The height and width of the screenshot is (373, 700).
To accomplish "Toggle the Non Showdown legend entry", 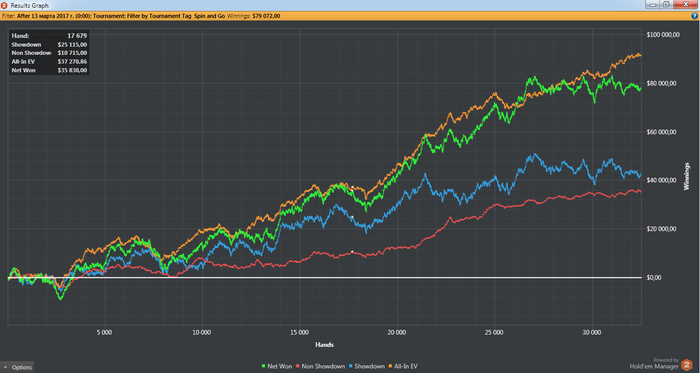I will pos(321,366).
